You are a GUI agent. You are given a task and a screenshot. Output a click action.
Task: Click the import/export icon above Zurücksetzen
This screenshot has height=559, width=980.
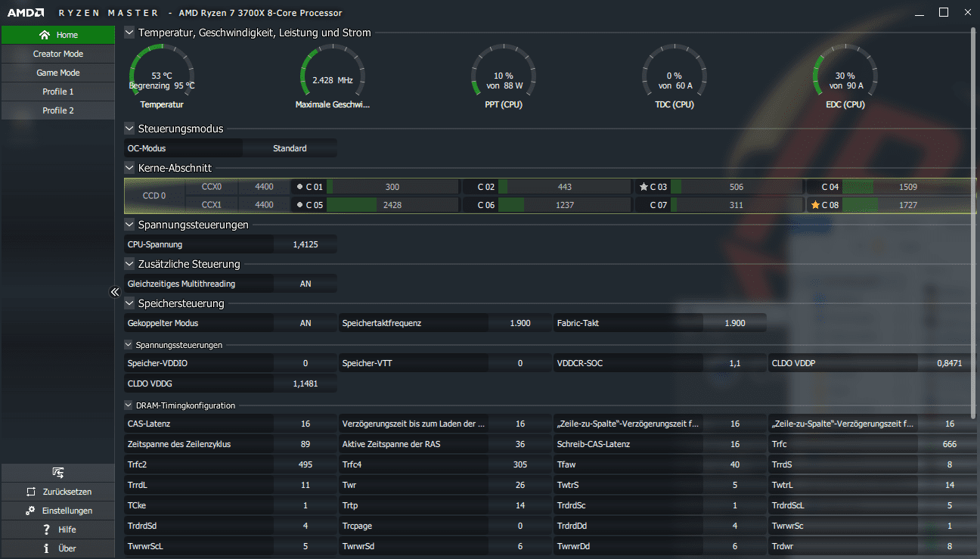pyautogui.click(x=58, y=473)
